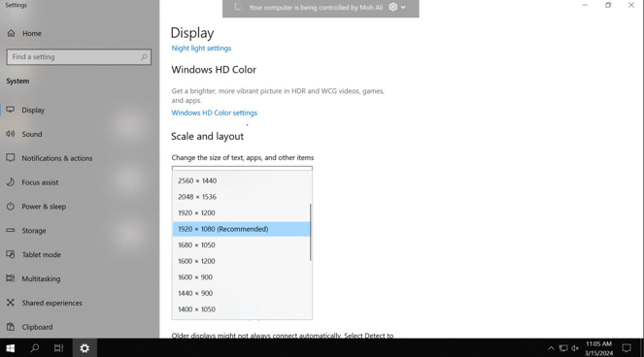Click the checkbox in remote control banner

click(237, 7)
